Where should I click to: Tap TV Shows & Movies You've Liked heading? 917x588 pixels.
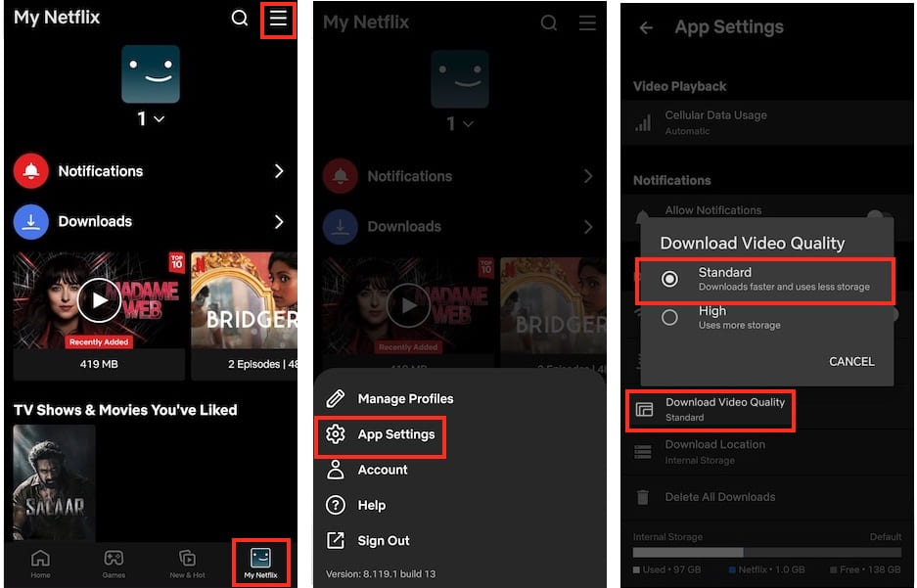tap(125, 410)
